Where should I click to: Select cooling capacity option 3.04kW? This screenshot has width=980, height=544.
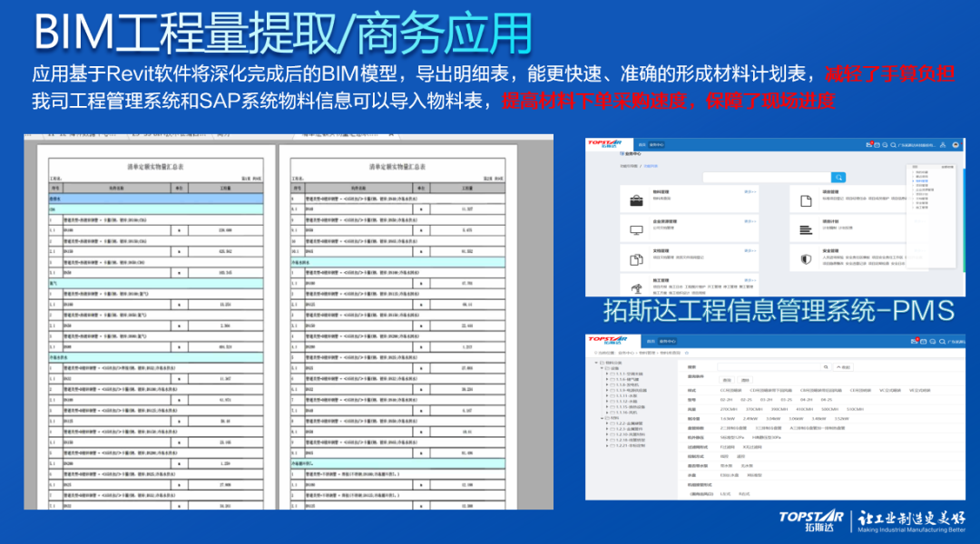773,419
